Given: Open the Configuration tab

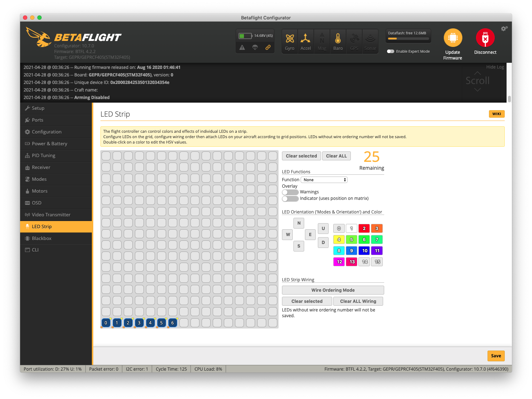Looking at the screenshot, I should click(x=56, y=132).
